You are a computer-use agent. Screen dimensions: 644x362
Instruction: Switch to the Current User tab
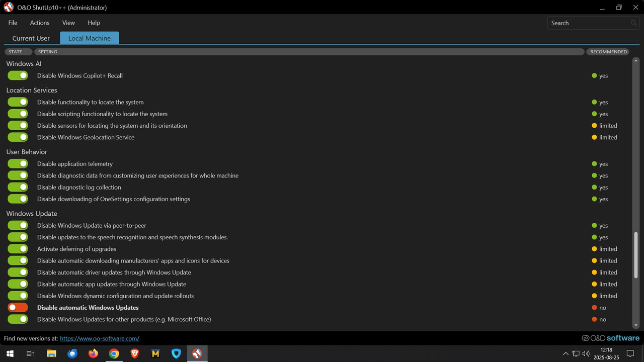(x=31, y=38)
